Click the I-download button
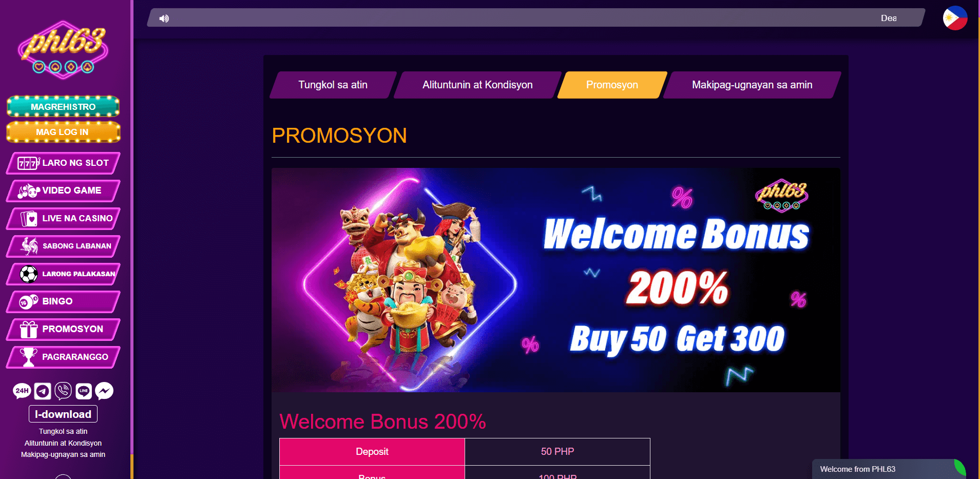 (63, 414)
